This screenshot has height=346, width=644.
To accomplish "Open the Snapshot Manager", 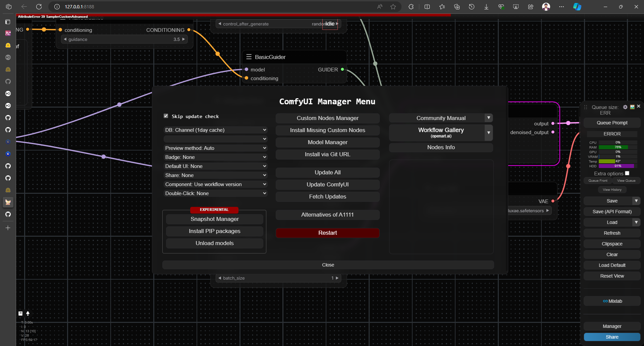I will (x=215, y=219).
